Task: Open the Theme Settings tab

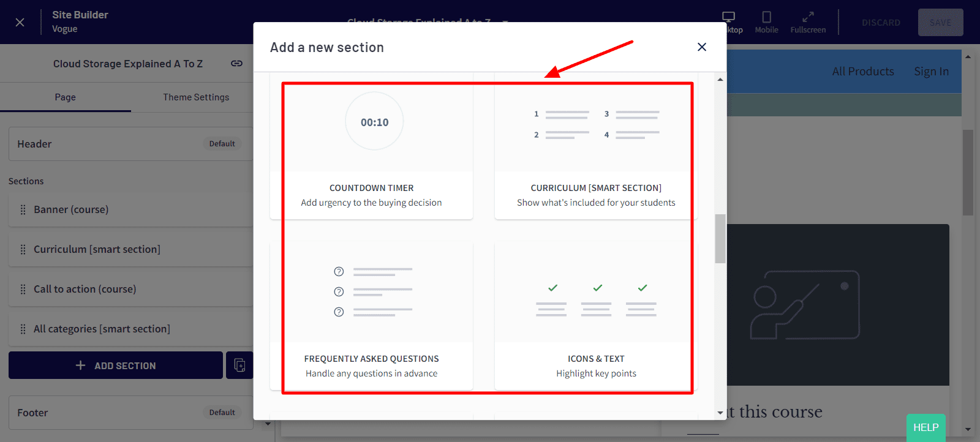Action: 196,97
